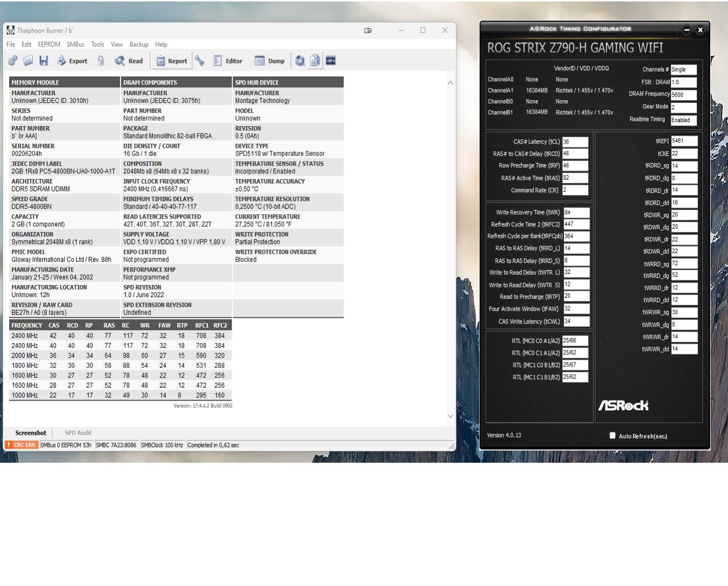Click the padlock icon in the toolbar
Screen dimensions: 728x586
point(101,61)
